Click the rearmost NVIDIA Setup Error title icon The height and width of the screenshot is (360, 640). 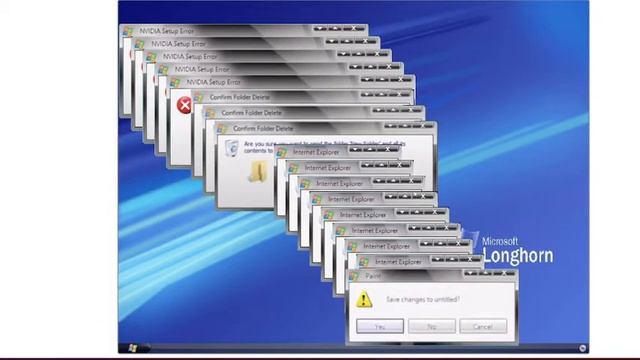tap(128, 31)
